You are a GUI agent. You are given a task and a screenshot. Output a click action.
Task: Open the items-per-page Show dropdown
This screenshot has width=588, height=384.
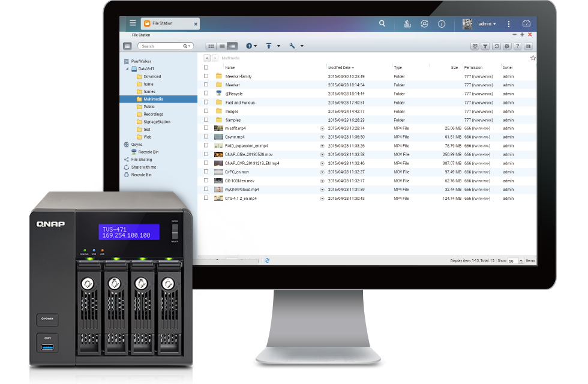[x=521, y=260]
